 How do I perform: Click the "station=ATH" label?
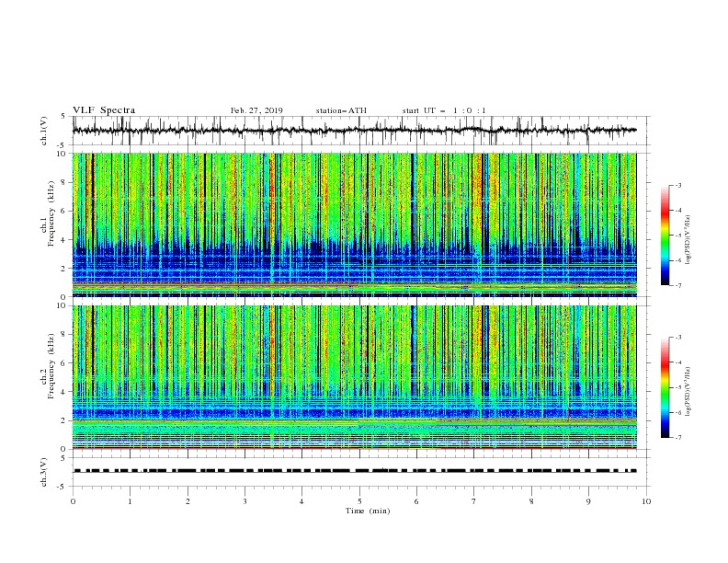point(341,110)
